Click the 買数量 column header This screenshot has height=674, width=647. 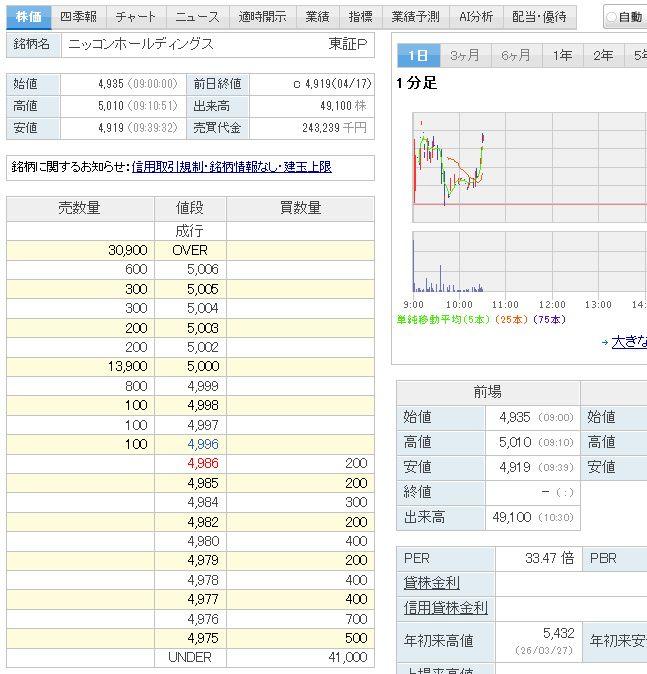click(301, 208)
